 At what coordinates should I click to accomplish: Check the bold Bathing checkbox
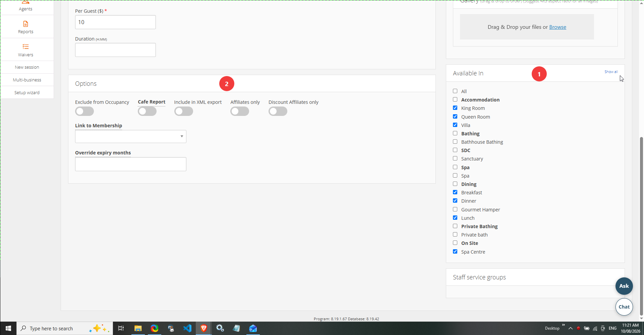[455, 133]
